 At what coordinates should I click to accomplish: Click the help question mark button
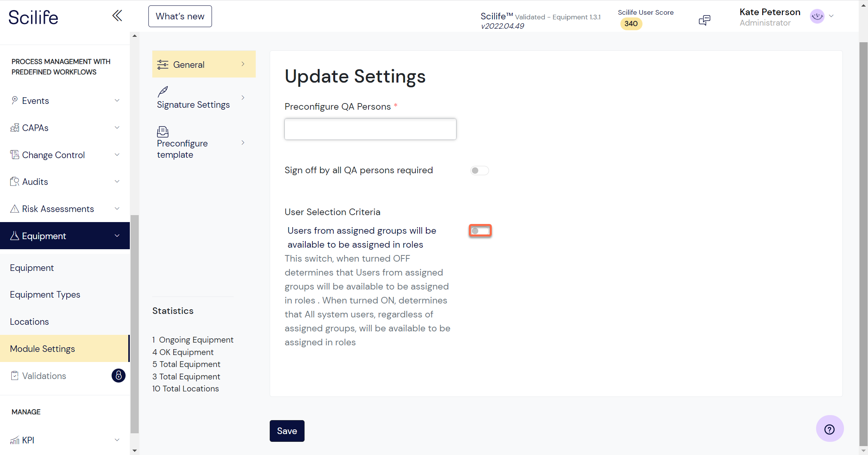tap(830, 429)
